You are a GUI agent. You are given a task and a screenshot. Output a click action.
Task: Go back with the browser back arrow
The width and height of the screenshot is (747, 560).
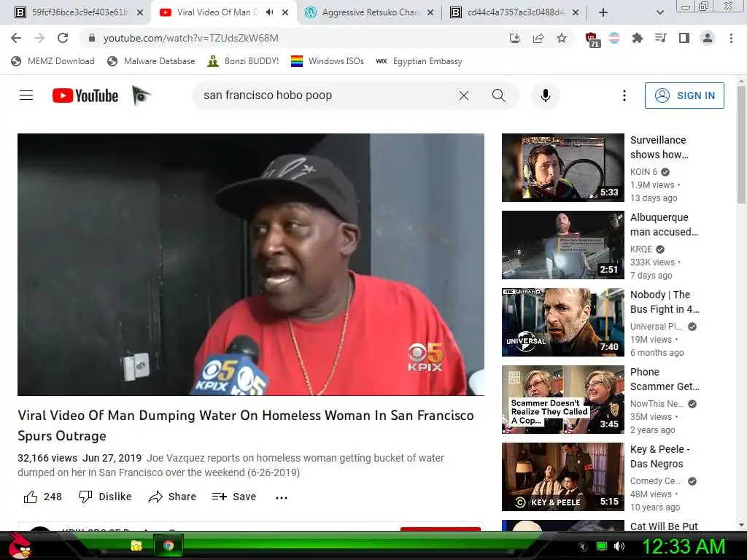pos(16,38)
